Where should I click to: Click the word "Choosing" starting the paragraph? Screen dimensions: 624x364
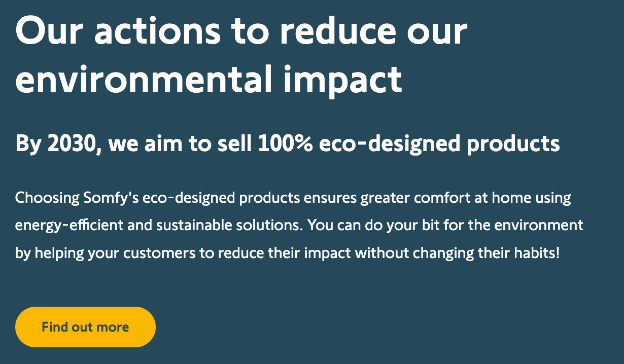coord(47,197)
